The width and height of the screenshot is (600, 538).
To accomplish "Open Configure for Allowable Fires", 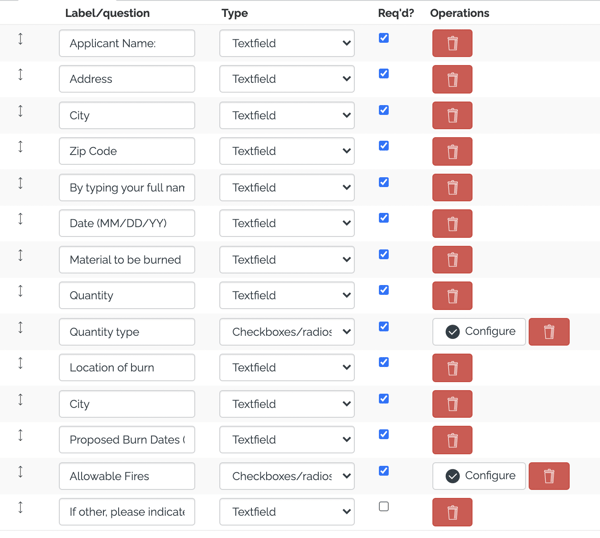I will (479, 476).
